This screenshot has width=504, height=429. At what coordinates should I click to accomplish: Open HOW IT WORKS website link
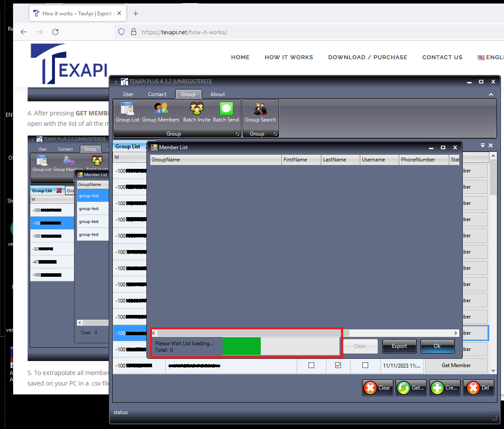click(x=289, y=57)
